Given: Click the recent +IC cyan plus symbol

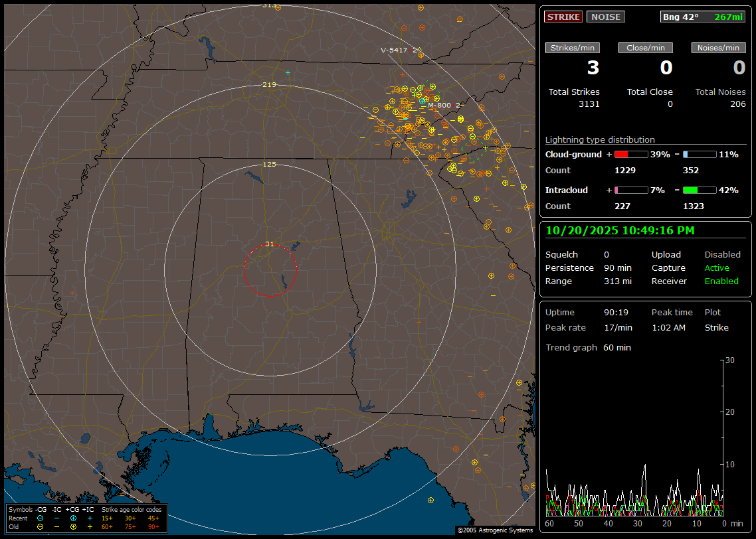Looking at the screenshot, I should click(90, 518).
